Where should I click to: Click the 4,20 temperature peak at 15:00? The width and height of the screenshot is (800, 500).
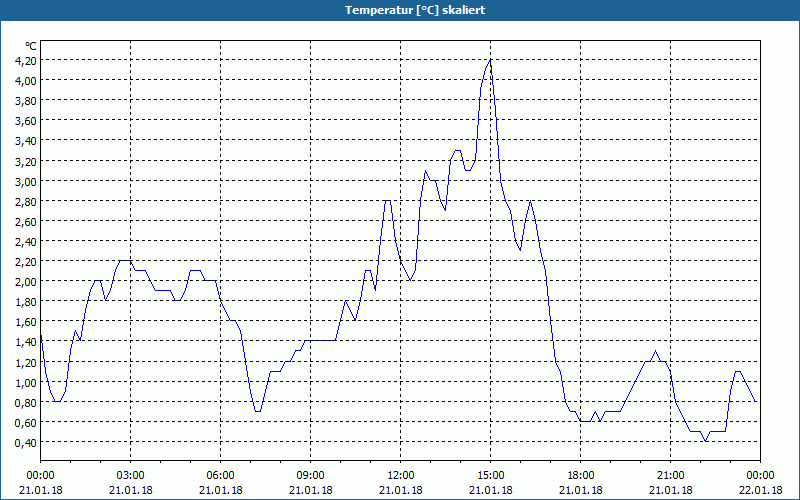[x=490, y=60]
